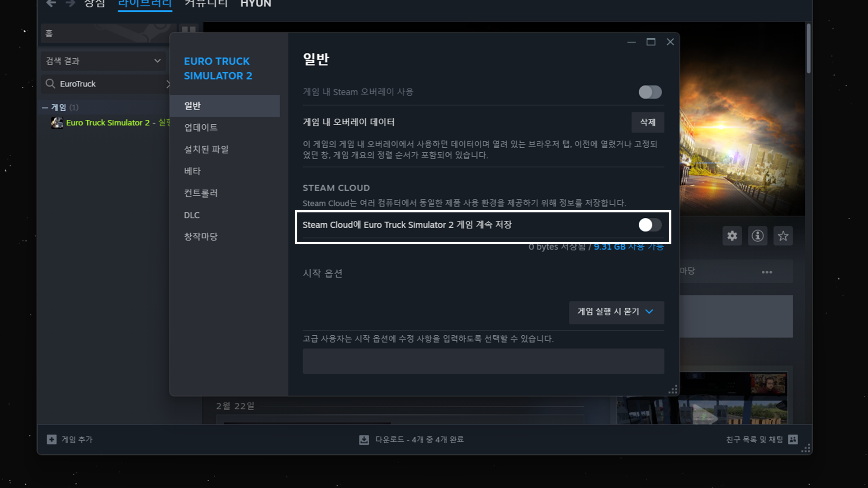The height and width of the screenshot is (488, 868).
Task: Open the 업데이트 settings tab
Action: 201,127
